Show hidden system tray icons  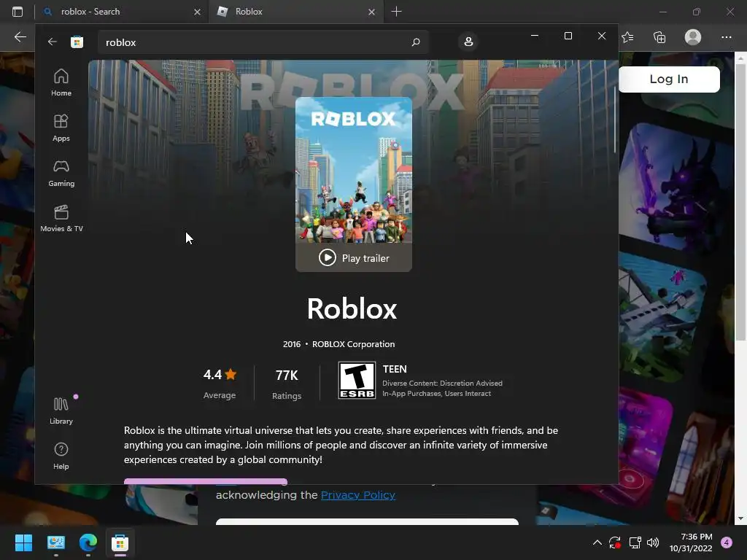tap(597, 542)
